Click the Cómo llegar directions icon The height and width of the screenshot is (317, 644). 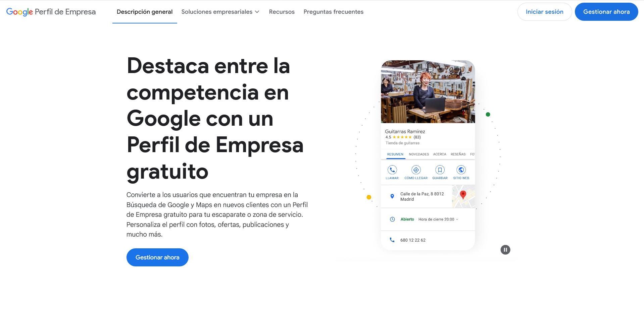(416, 170)
